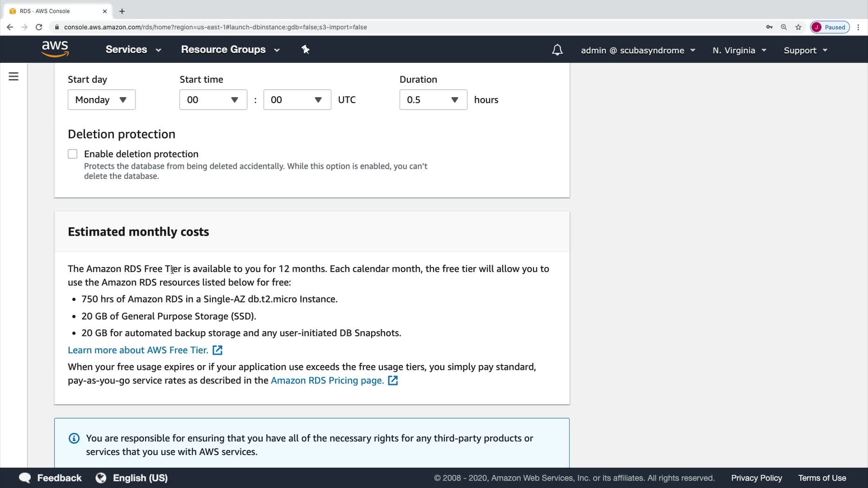Click the pin shortcut icon in navbar

pos(306,50)
